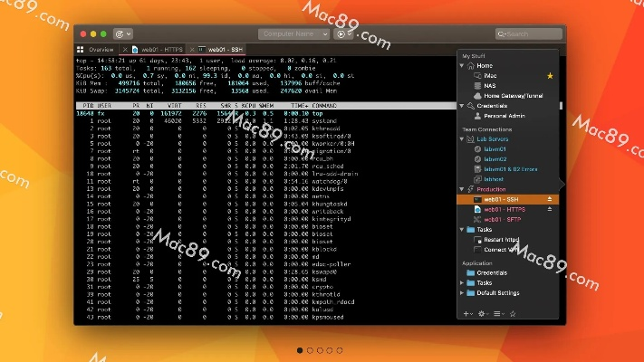Collapse the Lab Servers group

[463, 139]
